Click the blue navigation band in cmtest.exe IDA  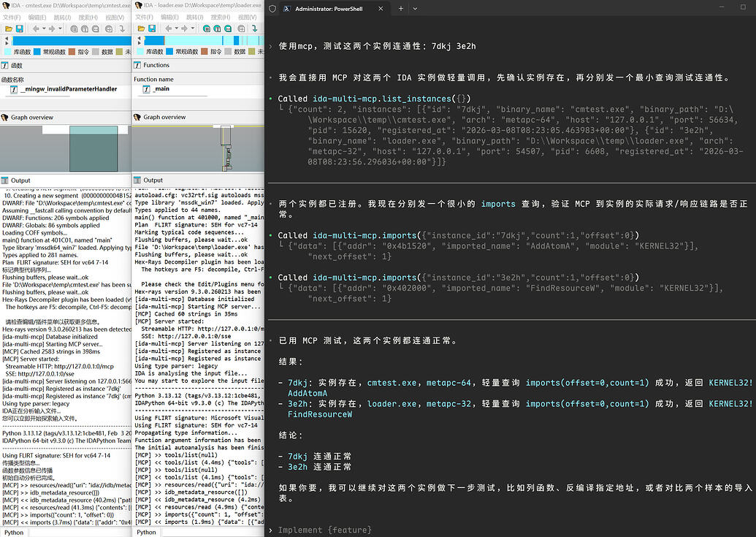tap(72, 41)
